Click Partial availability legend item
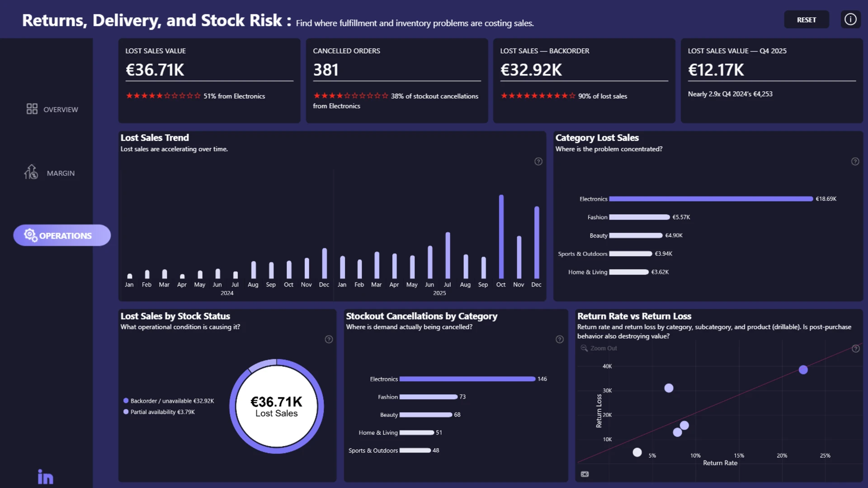Viewport: 868px width, 488px height. tap(159, 412)
